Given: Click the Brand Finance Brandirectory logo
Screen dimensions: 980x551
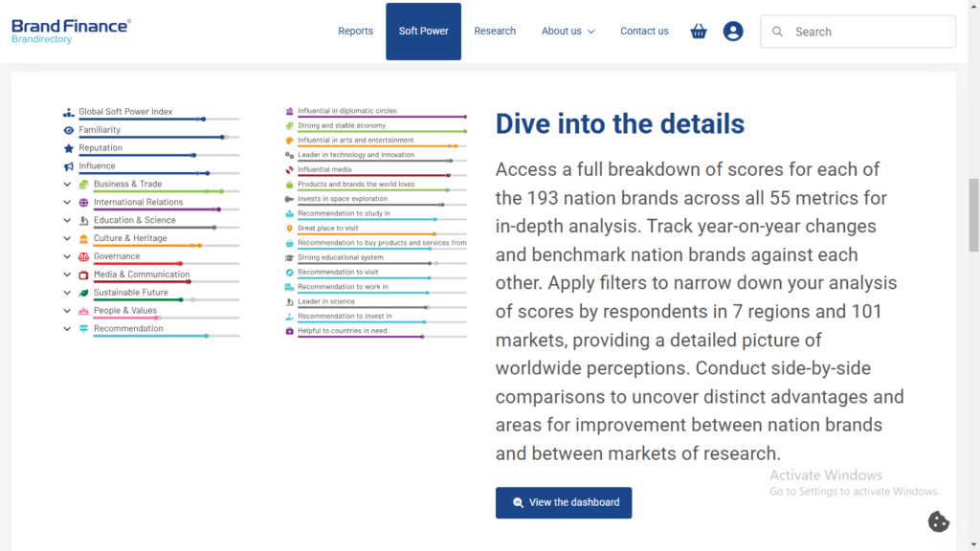Looking at the screenshot, I should click(x=71, y=31).
